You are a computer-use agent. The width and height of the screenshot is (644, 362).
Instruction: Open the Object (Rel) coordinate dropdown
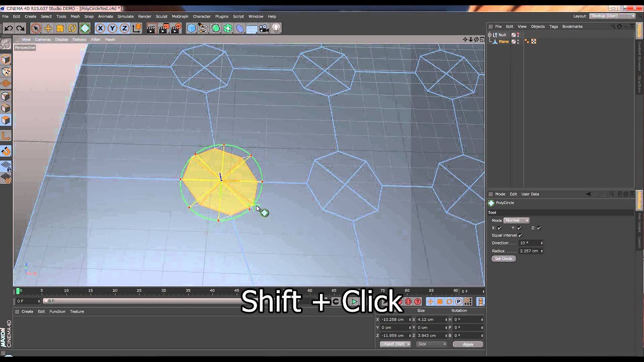coord(395,344)
